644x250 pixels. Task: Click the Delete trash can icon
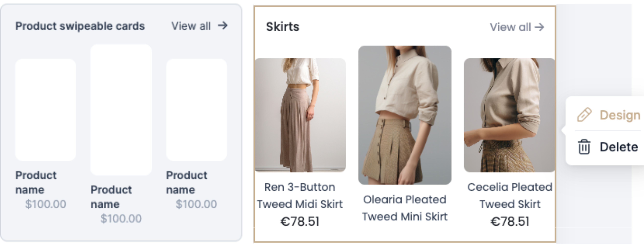click(x=584, y=147)
